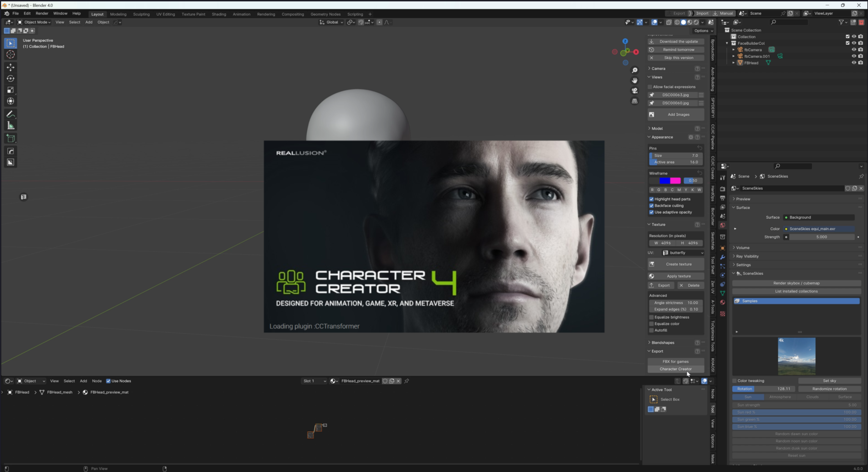Toggle camera view icon in viewport
The image size is (868, 472).
coord(635,91)
